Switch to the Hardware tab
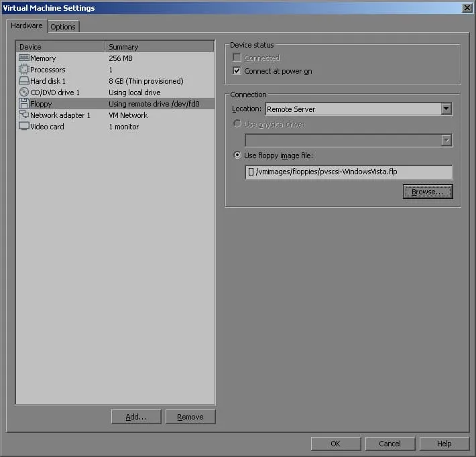The image size is (476, 457). (x=27, y=25)
